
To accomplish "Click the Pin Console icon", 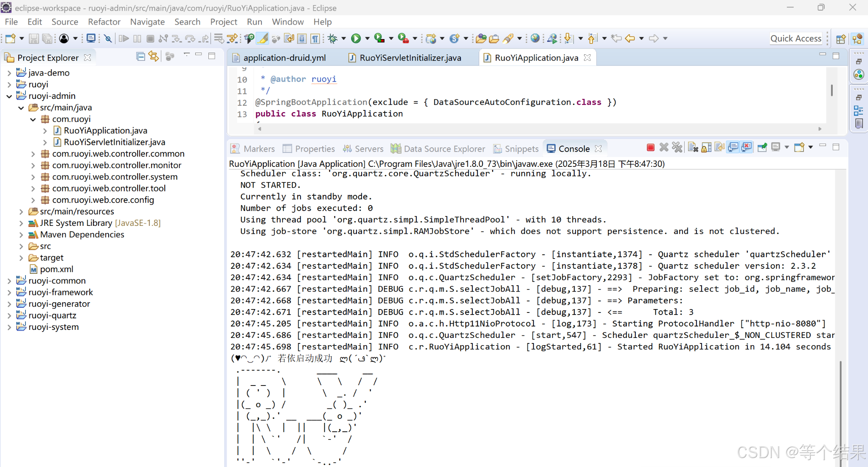I will click(762, 148).
